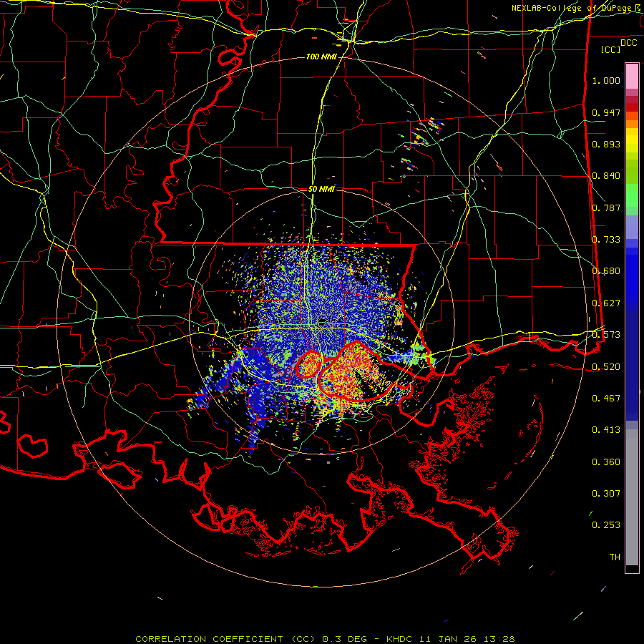Click the 0.893 scale value
644x644 pixels.
tap(606, 144)
